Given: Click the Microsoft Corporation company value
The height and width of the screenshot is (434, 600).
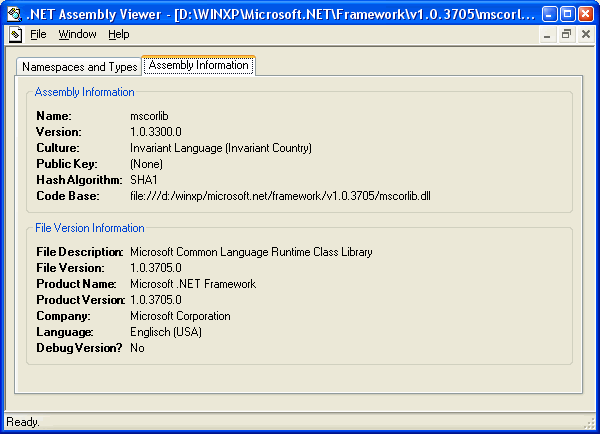Looking at the screenshot, I should click(x=180, y=316).
